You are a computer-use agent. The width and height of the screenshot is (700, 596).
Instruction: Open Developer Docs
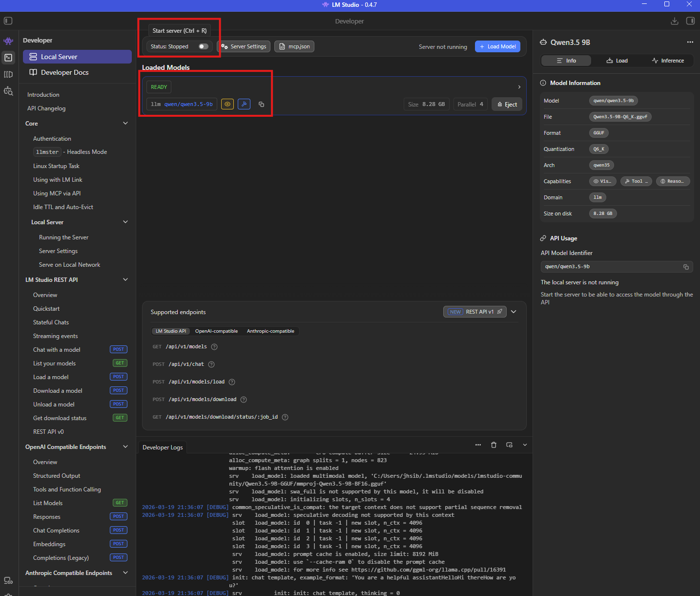pyautogui.click(x=77, y=72)
